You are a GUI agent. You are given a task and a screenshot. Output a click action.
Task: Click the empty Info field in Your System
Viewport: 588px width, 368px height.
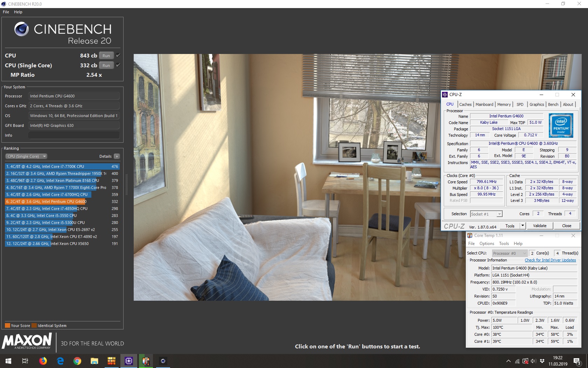click(74, 135)
